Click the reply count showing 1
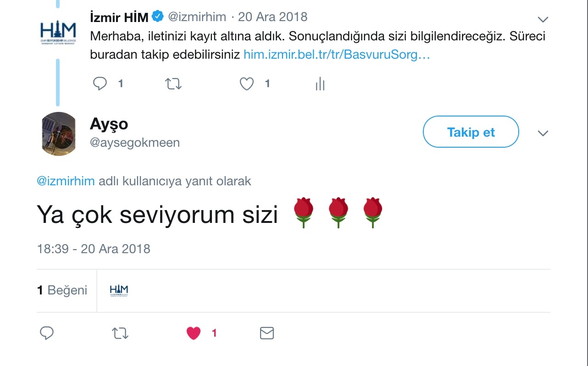This screenshot has width=588, height=366. (120, 83)
